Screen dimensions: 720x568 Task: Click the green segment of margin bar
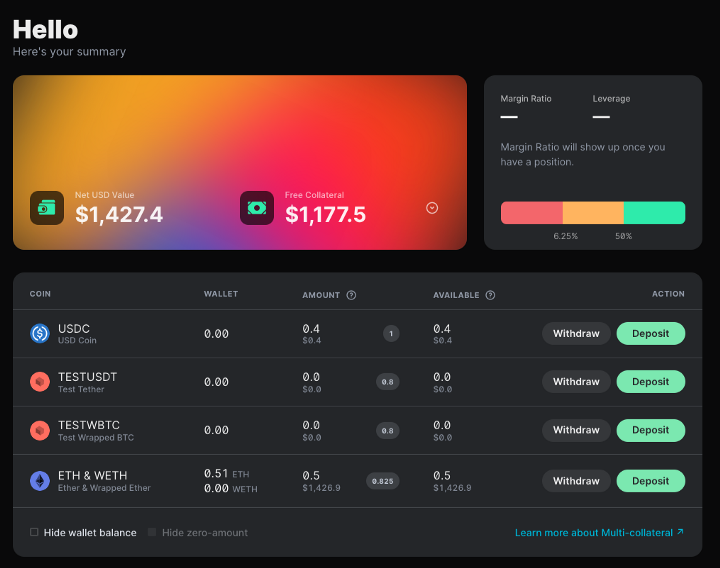coord(654,213)
